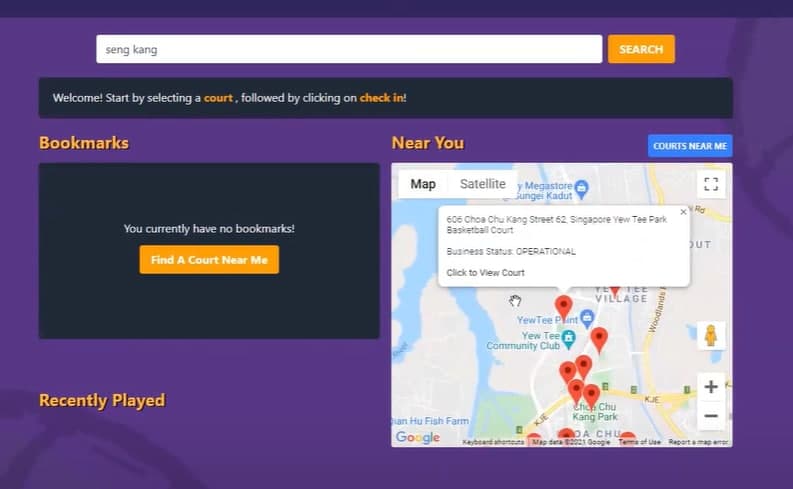Click the Courts Near Me button

689,146
